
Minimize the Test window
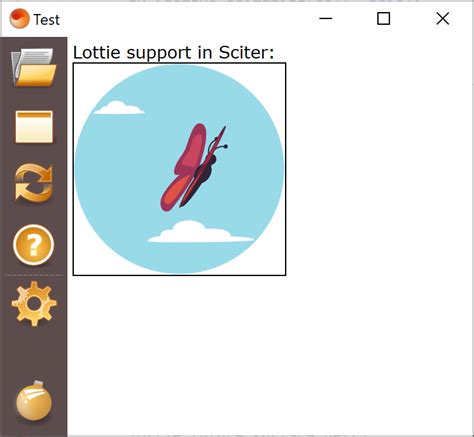click(326, 18)
